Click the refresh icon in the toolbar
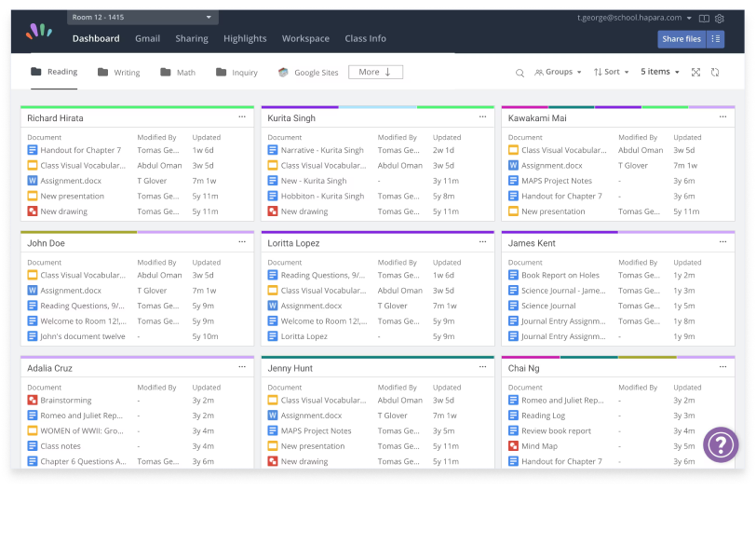756x559 pixels. [x=715, y=73]
